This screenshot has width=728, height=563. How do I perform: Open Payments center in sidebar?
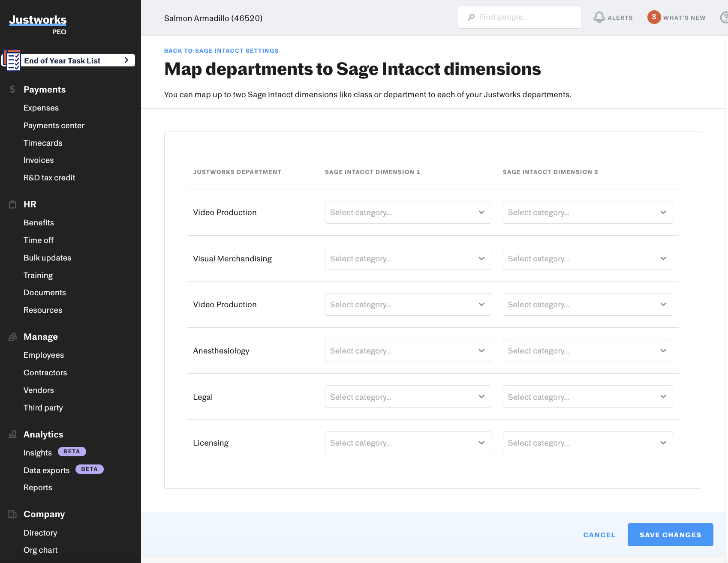pyautogui.click(x=54, y=126)
